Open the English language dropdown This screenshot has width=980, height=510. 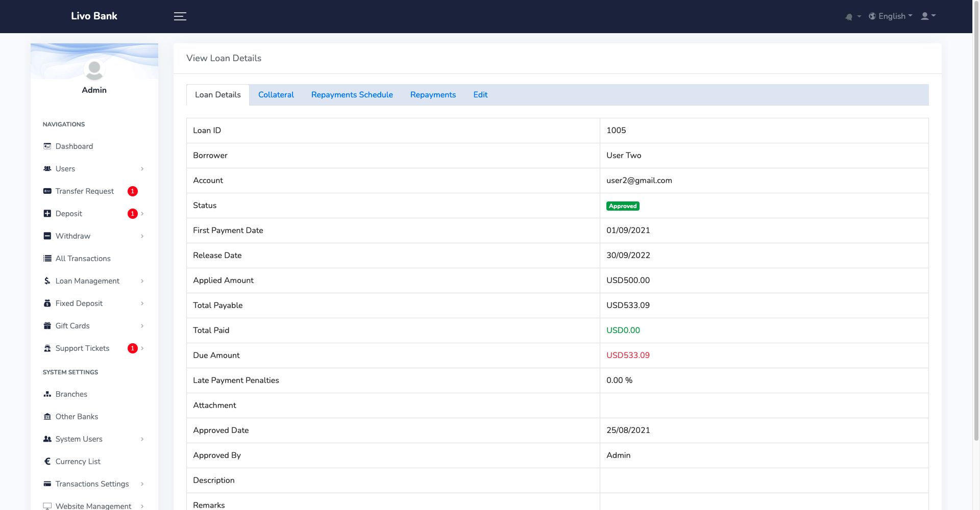pyautogui.click(x=891, y=16)
